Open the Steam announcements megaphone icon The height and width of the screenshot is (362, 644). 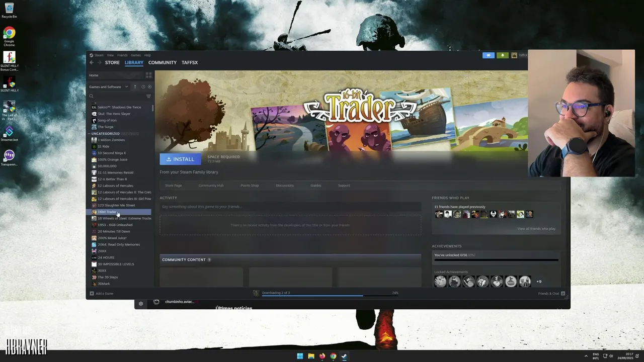click(489, 55)
